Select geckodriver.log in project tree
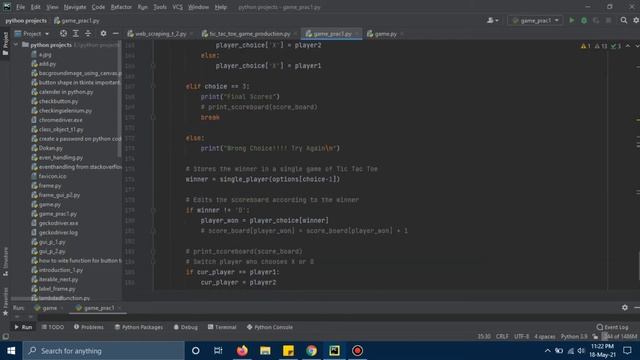This screenshot has height=360, width=640. click(58, 233)
